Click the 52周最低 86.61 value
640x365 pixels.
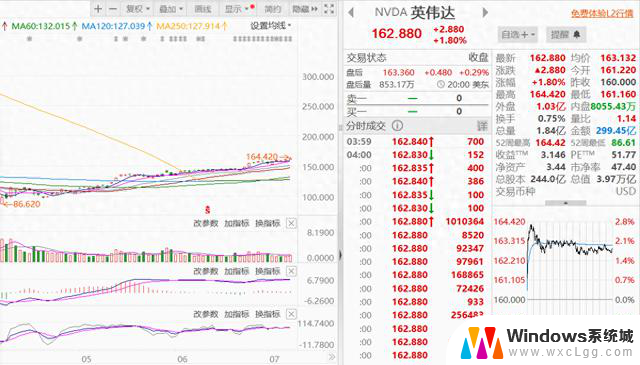click(x=624, y=143)
